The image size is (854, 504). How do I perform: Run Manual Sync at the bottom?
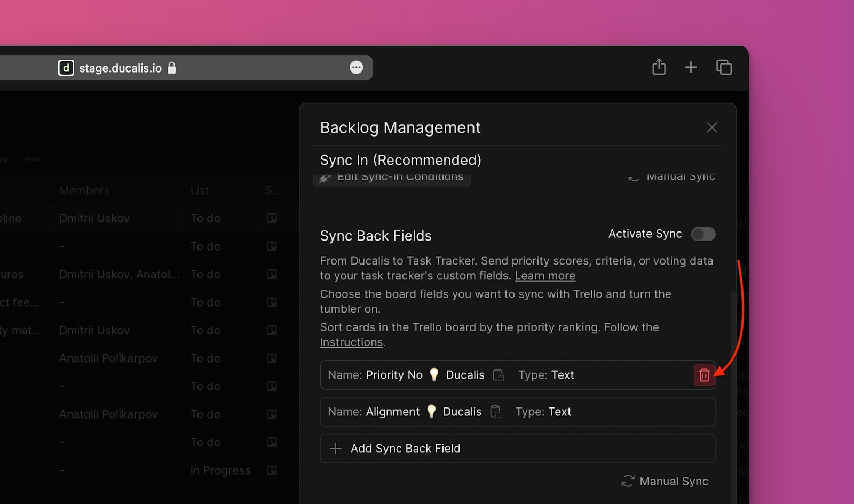(665, 481)
